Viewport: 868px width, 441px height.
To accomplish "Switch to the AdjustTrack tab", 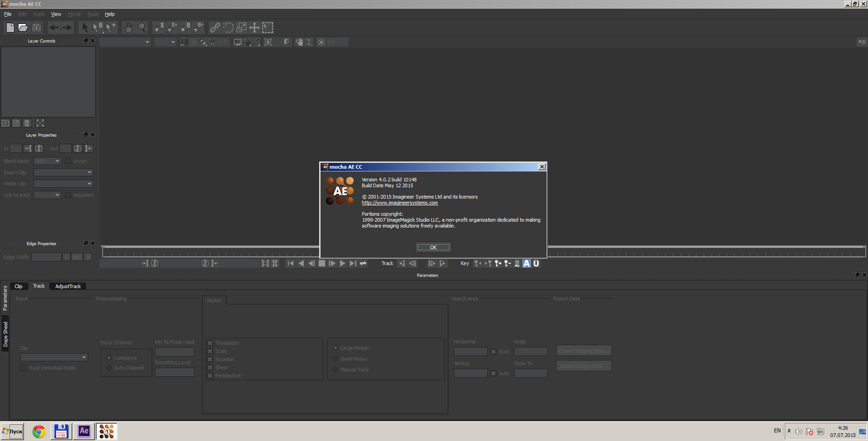I will coord(68,286).
